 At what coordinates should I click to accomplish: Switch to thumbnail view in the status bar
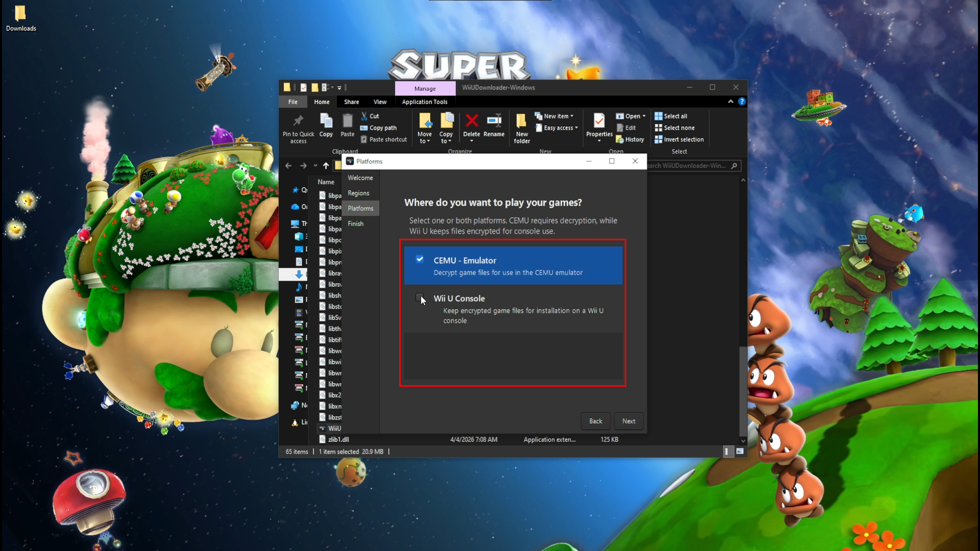tap(740, 452)
